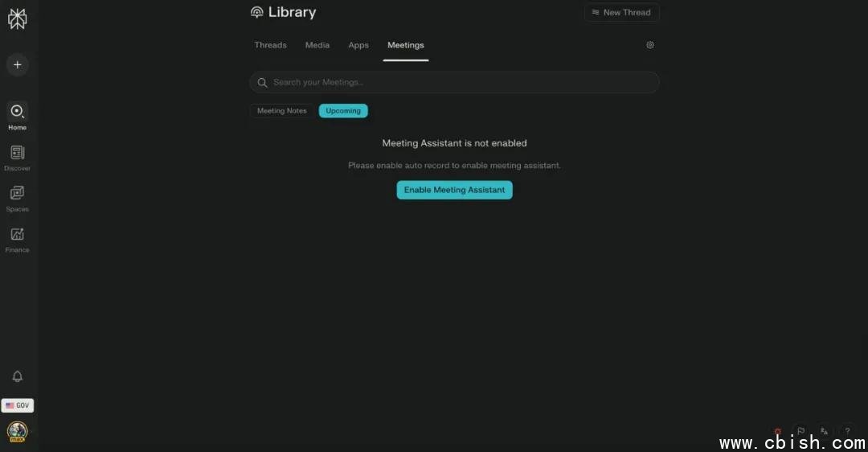This screenshot has height=452, width=868.
Task: Switch to the Threads tab
Action: [x=270, y=45]
